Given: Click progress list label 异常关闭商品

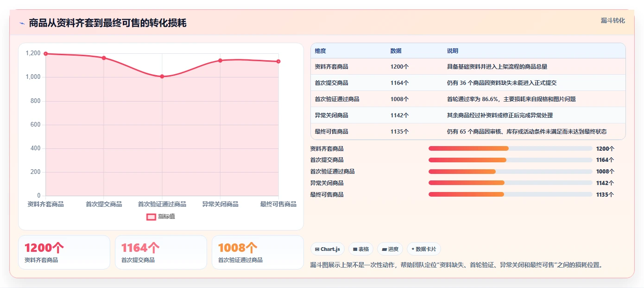Looking at the screenshot, I should pyautogui.click(x=327, y=183).
